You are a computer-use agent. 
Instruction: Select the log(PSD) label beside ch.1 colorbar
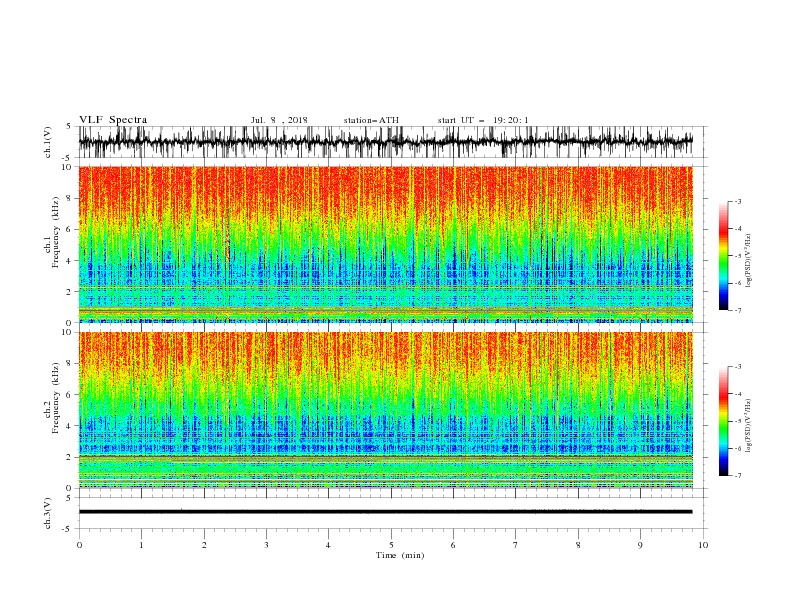tap(748, 261)
